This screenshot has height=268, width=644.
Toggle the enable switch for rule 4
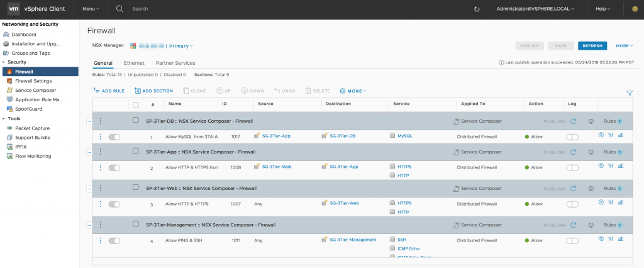[114, 240]
